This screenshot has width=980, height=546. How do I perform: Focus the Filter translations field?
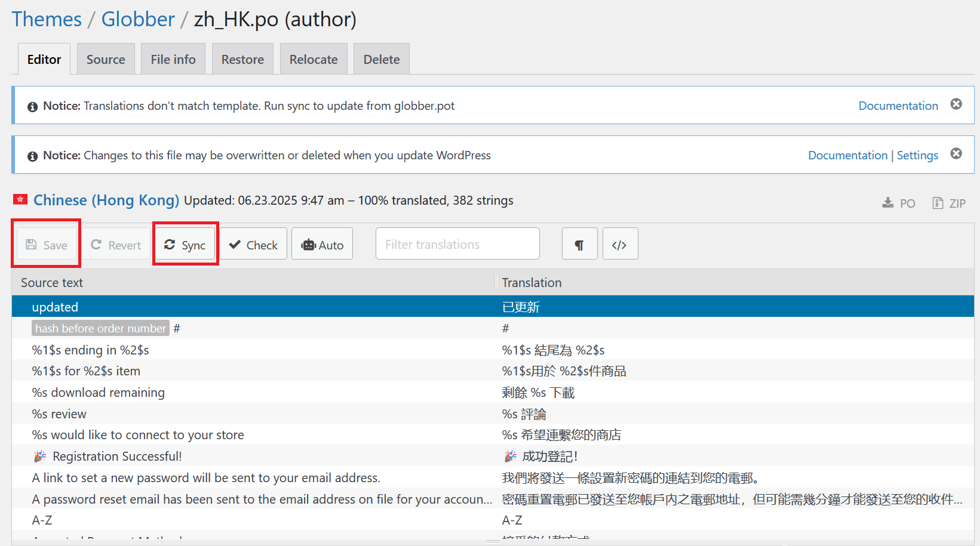pos(457,244)
